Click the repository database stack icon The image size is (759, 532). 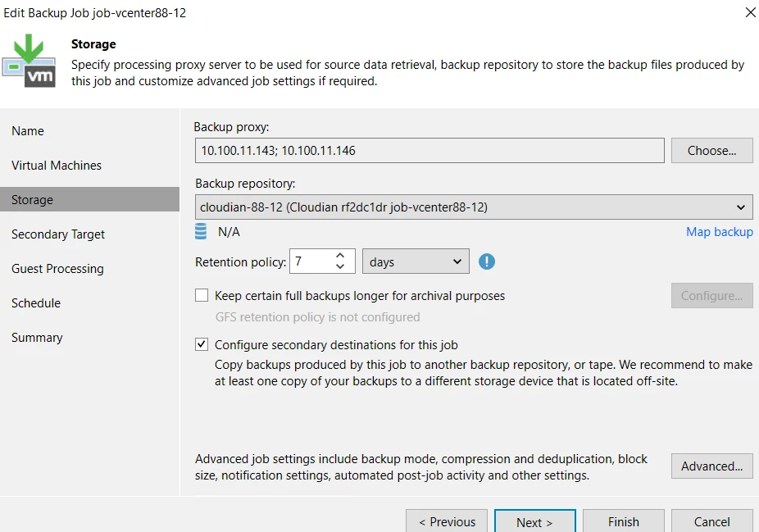click(201, 232)
